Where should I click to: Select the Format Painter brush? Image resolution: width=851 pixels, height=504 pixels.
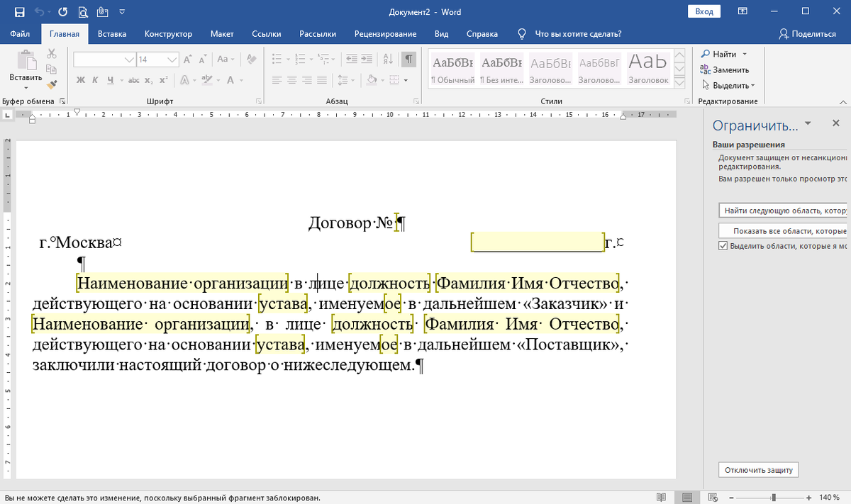pos(52,84)
